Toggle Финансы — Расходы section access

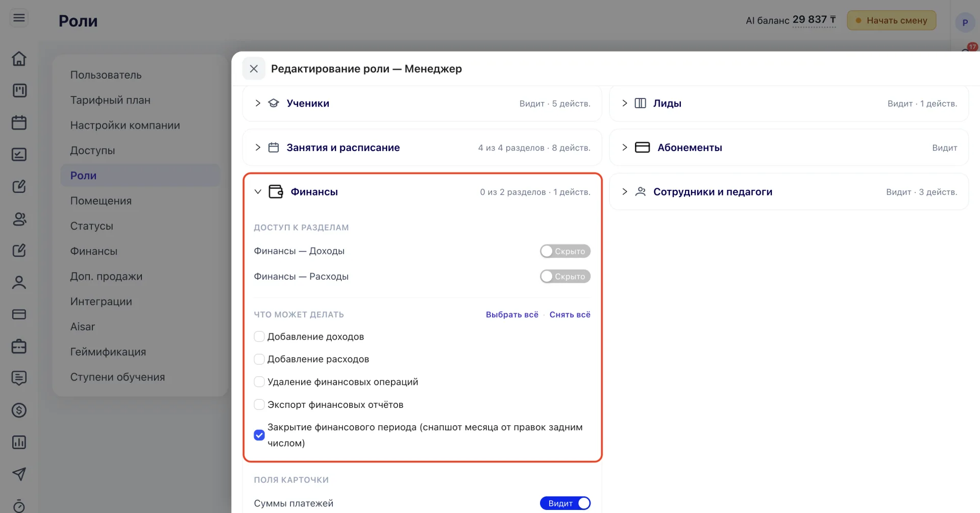[x=565, y=276]
